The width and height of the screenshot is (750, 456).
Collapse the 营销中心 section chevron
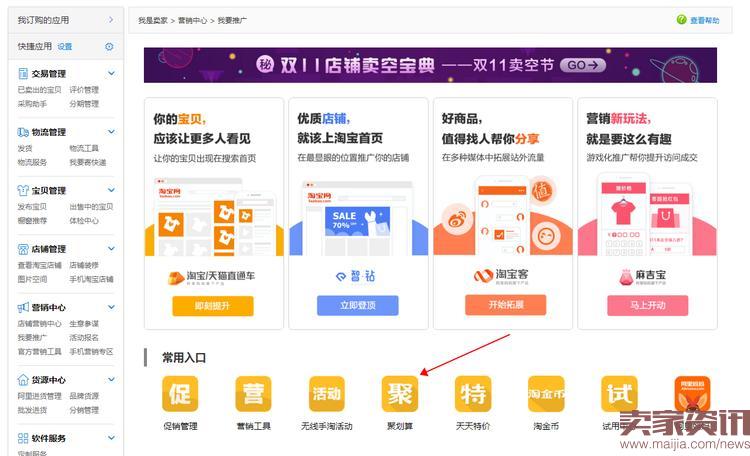111,307
